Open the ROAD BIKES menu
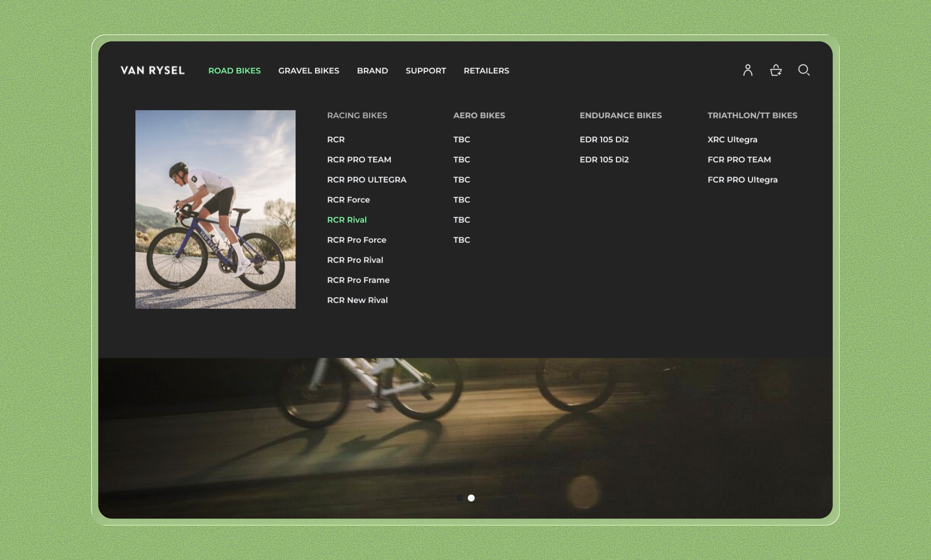This screenshot has width=931, height=560. coord(234,71)
